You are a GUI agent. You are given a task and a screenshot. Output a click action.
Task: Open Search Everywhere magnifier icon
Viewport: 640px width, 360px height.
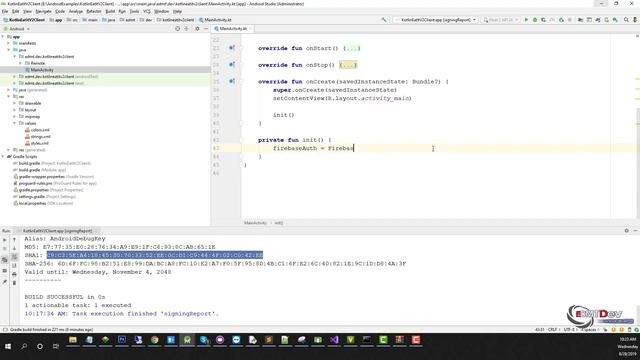(x=626, y=20)
